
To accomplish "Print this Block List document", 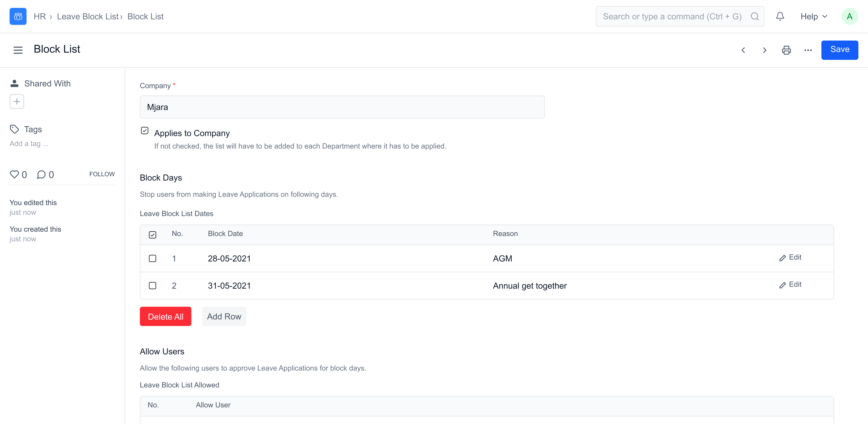I will coord(786,50).
